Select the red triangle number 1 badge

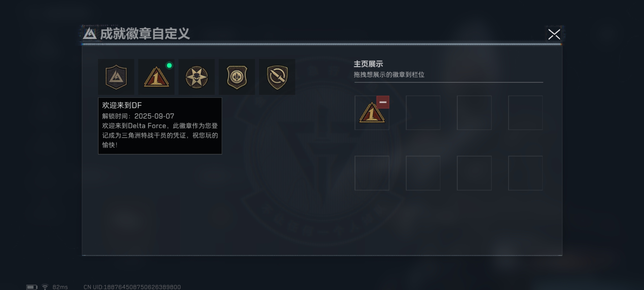[x=156, y=77]
